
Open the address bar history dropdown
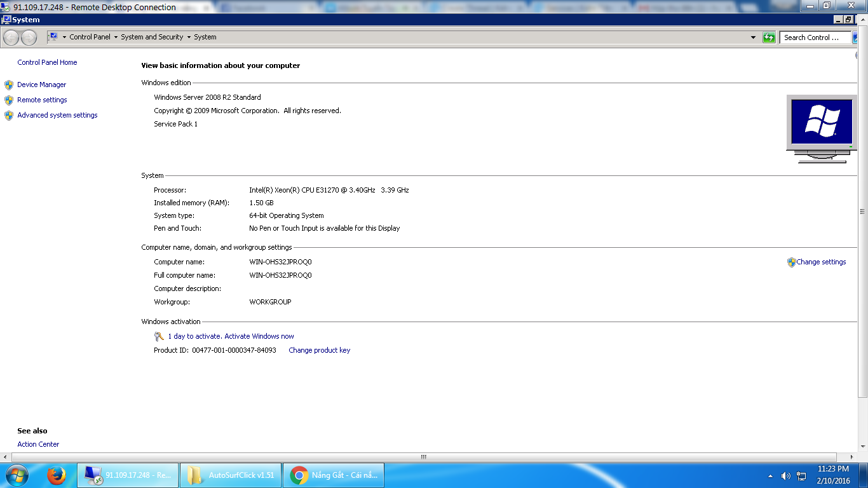click(x=754, y=37)
